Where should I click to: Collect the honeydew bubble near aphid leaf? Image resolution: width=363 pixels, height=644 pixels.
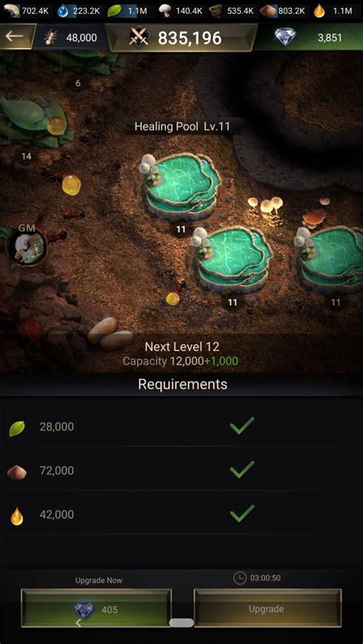point(57,125)
